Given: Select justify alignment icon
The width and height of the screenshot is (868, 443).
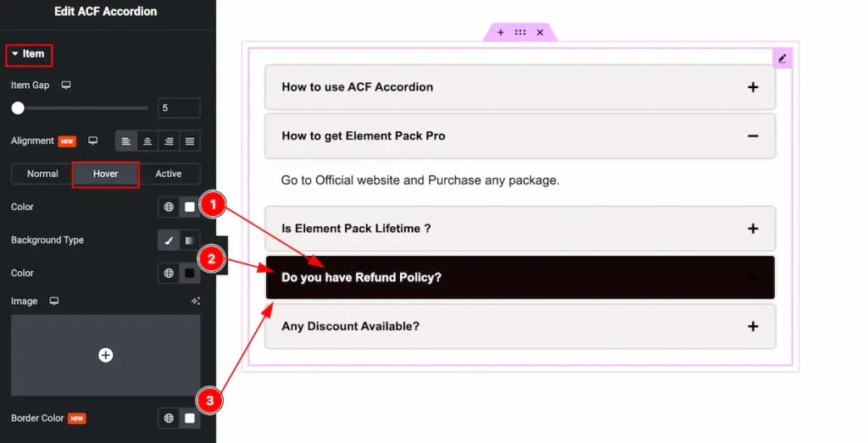Looking at the screenshot, I should tap(189, 141).
